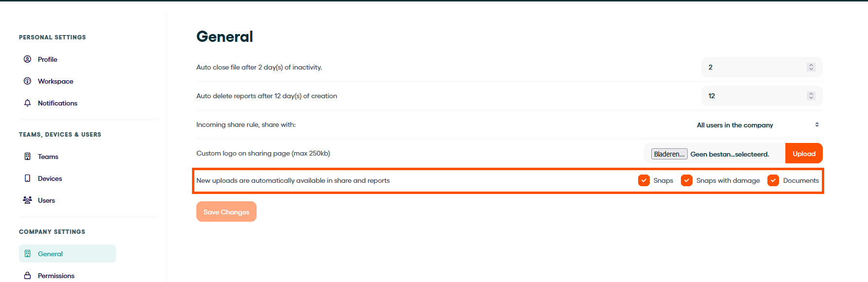The width and height of the screenshot is (868, 282).
Task: Click the Notifications bell icon
Action: [x=27, y=103]
